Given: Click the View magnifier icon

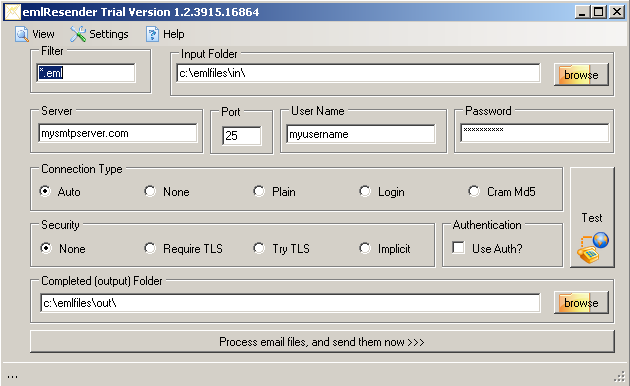Looking at the screenshot, I should click(x=22, y=34).
